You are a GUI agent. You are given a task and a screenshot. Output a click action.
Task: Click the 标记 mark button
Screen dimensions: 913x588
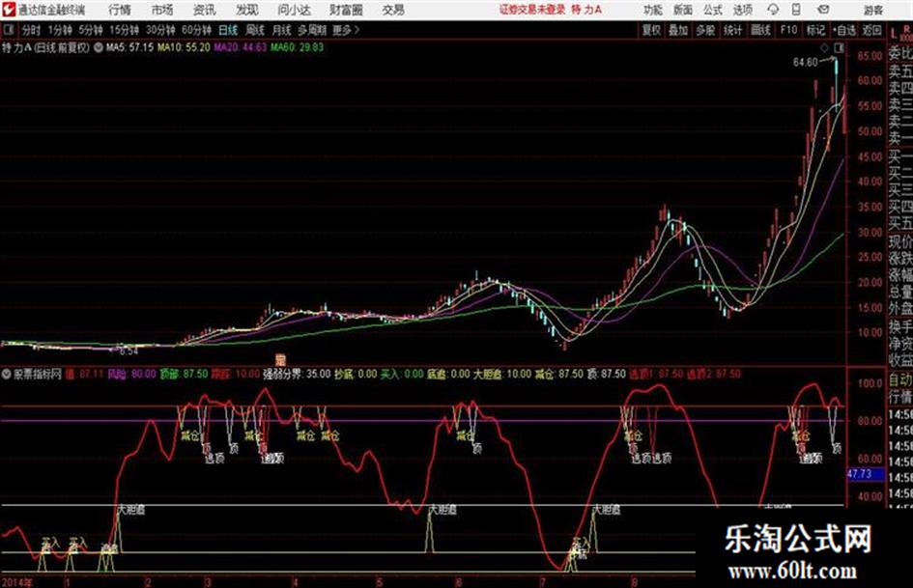click(x=815, y=30)
